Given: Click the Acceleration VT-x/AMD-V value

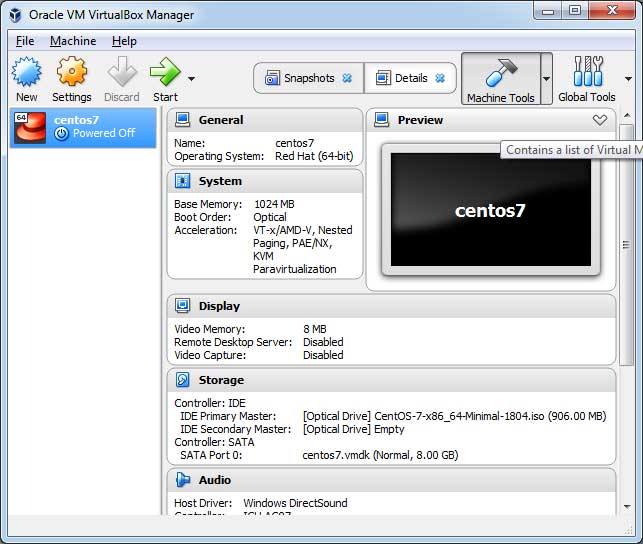Looking at the screenshot, I should 303,250.
